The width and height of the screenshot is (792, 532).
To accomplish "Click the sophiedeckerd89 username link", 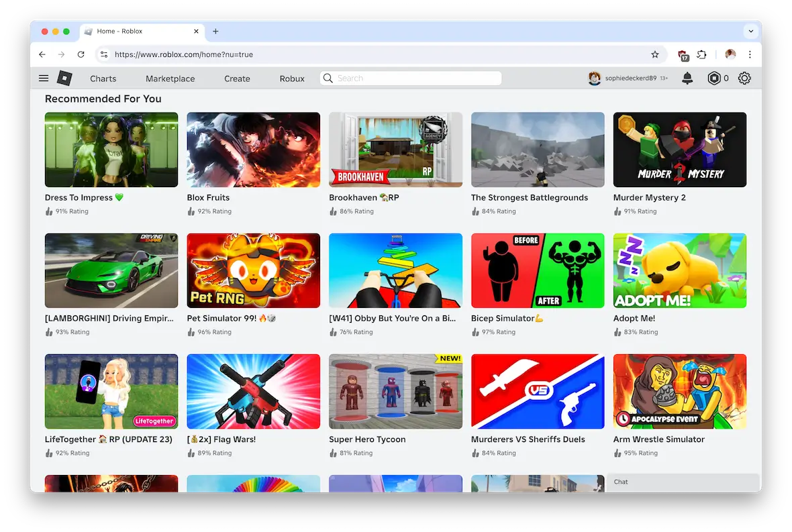I will coord(630,78).
